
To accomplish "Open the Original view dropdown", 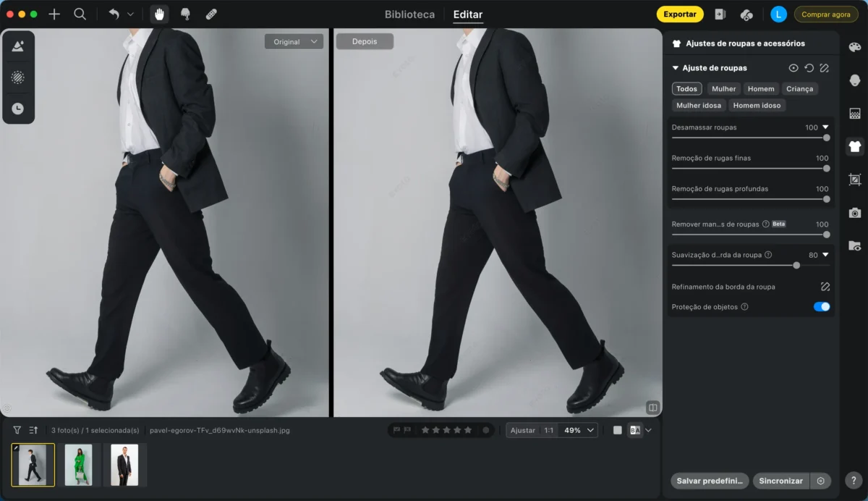I will tap(294, 42).
